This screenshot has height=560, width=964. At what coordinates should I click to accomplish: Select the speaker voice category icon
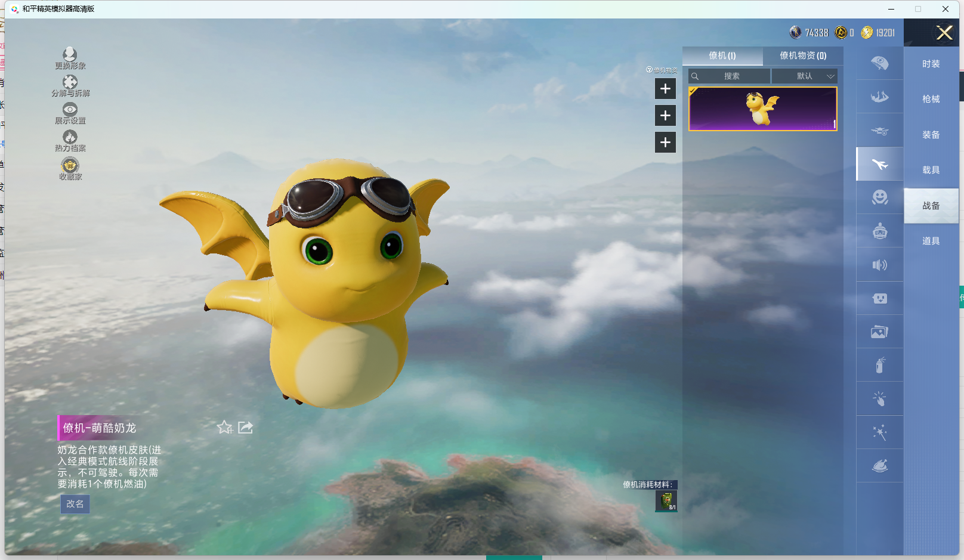[x=879, y=265]
